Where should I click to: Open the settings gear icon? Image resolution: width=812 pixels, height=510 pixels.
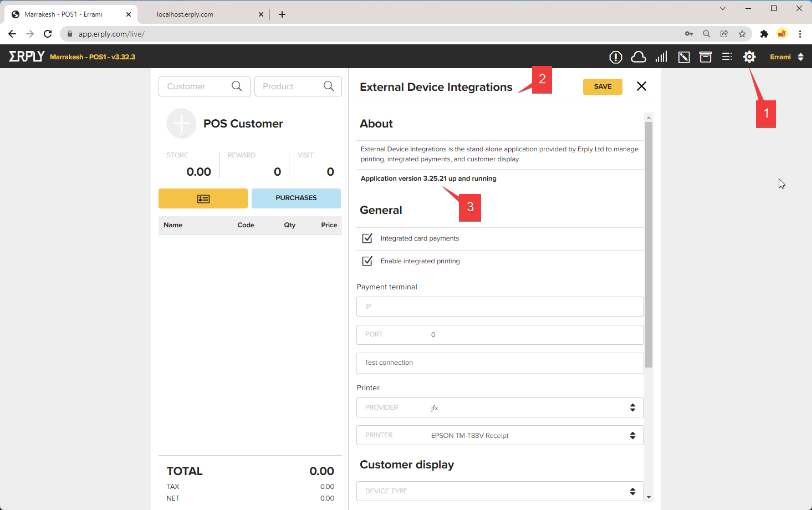pos(749,57)
